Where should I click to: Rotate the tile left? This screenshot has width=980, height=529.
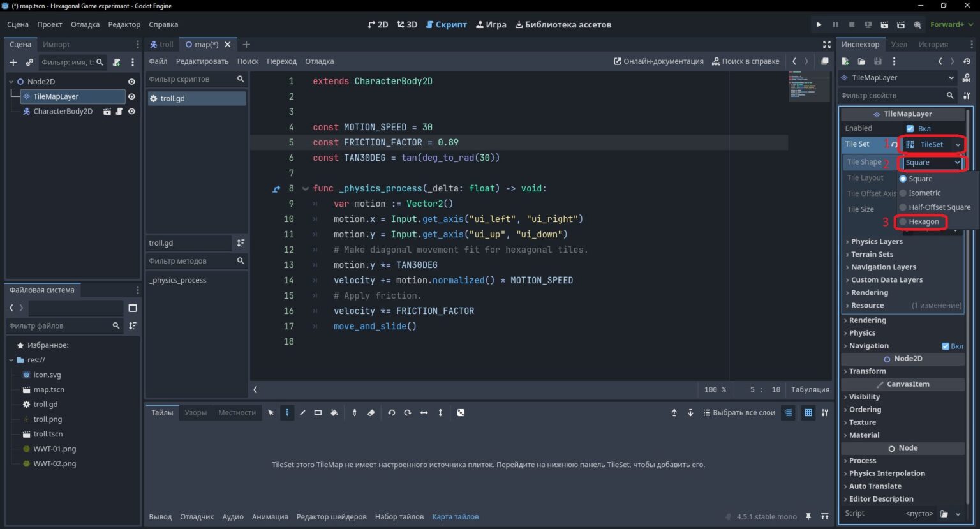tap(392, 413)
